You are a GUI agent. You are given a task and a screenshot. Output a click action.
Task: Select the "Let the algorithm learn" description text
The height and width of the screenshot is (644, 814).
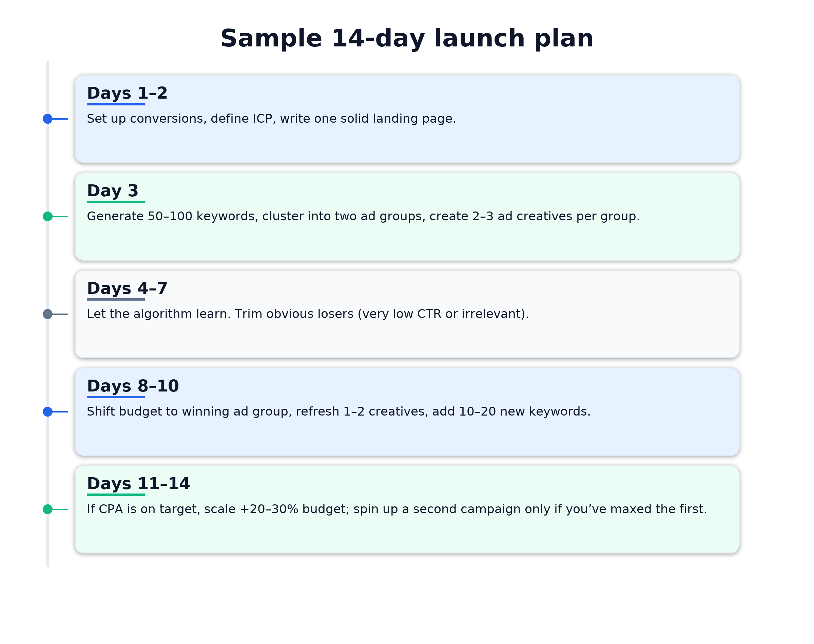pyautogui.click(x=308, y=314)
